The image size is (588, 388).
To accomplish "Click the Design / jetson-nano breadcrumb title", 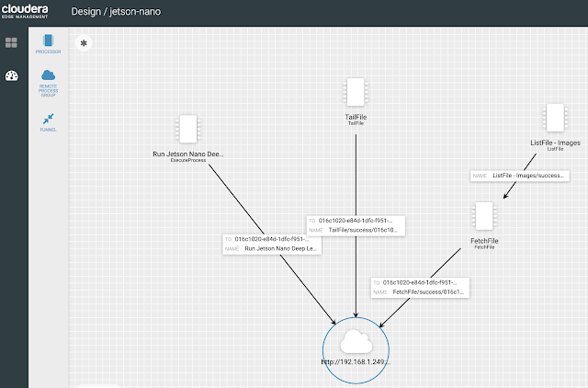I will pyautogui.click(x=116, y=12).
